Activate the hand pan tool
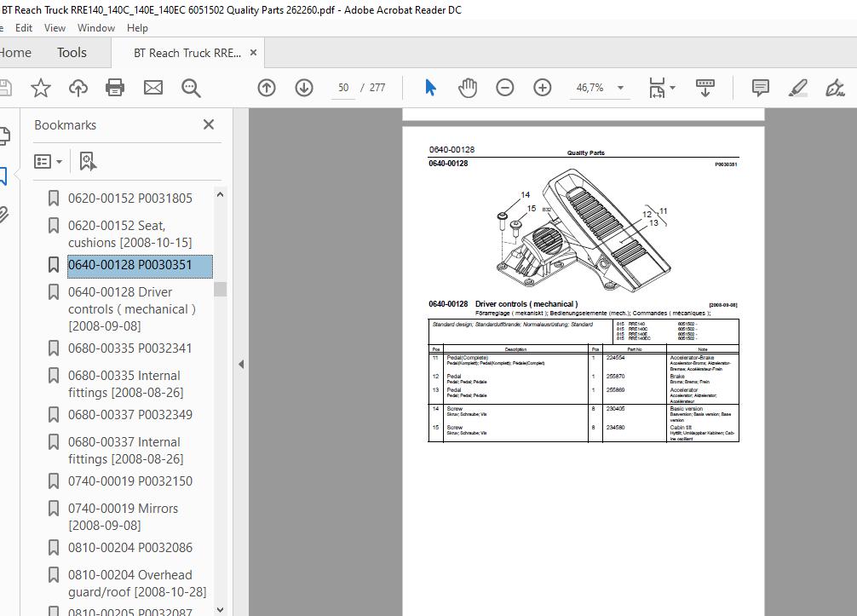This screenshot has height=616, width=857. coord(468,88)
